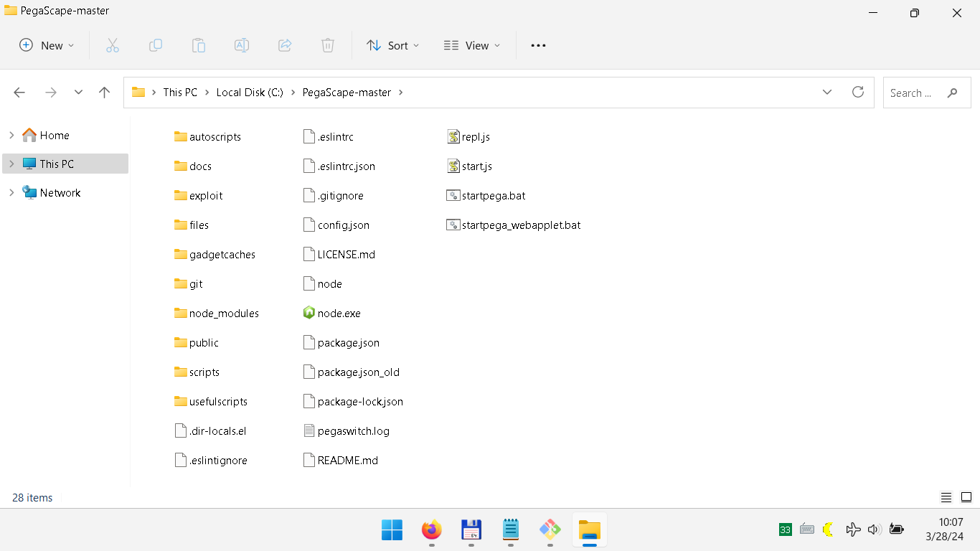Switch to details view layout icon
Screen dimensions: 980x551
946,497
